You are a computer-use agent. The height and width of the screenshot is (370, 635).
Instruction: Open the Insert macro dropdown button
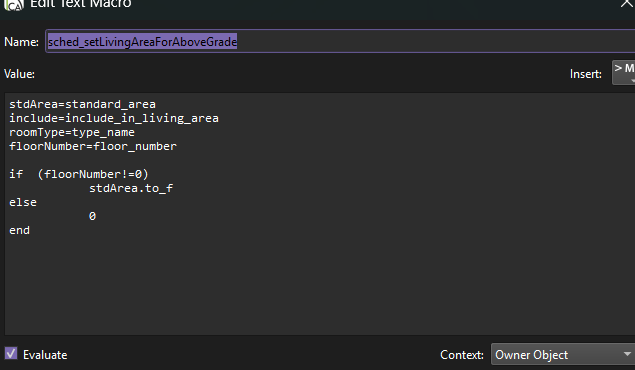pyautogui.click(x=624, y=73)
